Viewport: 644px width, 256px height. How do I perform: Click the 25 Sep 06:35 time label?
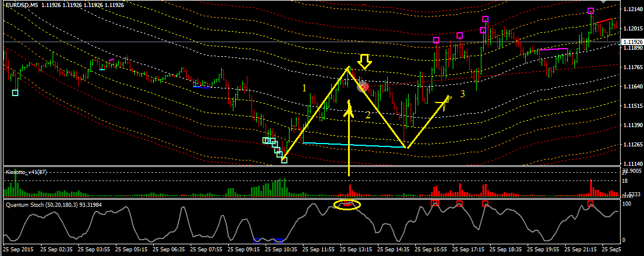click(x=168, y=250)
